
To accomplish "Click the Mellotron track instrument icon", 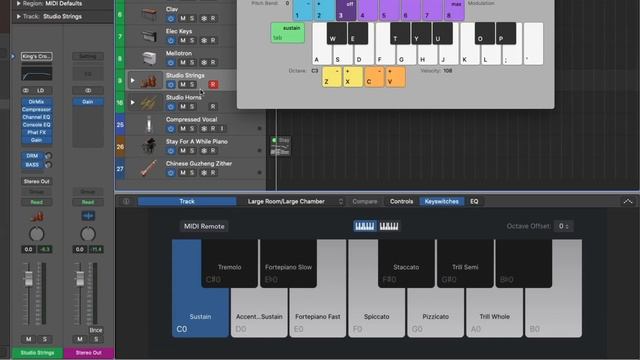I will tap(149, 58).
